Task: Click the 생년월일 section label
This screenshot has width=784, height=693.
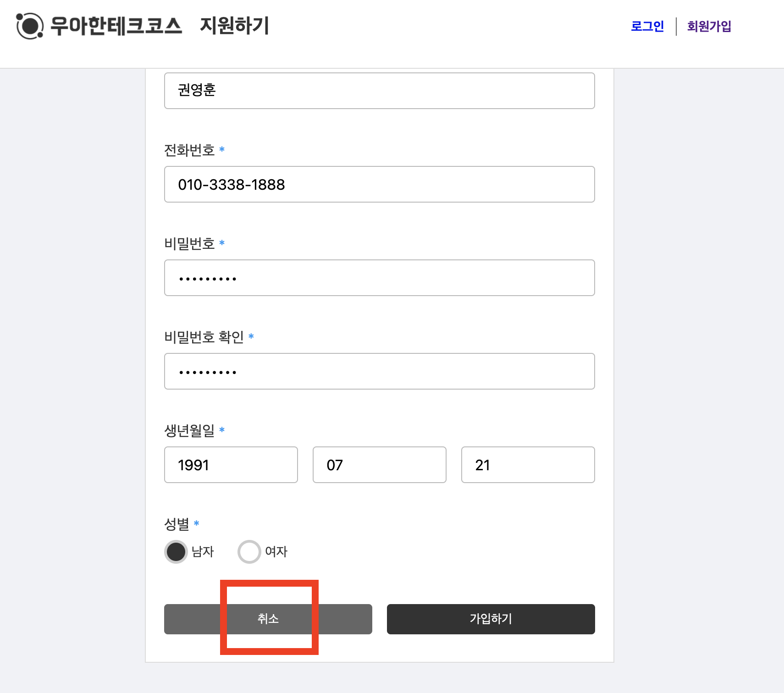Action: 191,430
